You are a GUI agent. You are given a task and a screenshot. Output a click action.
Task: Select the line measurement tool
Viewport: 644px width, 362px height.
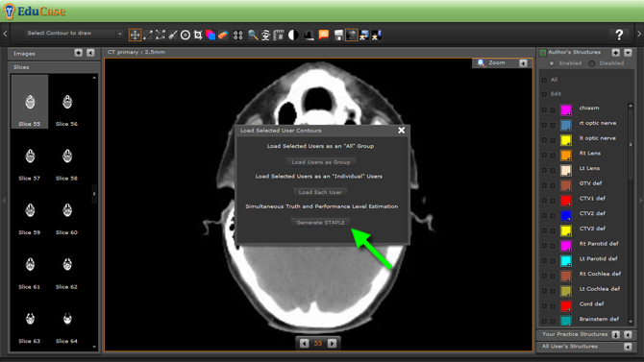[x=148, y=35]
